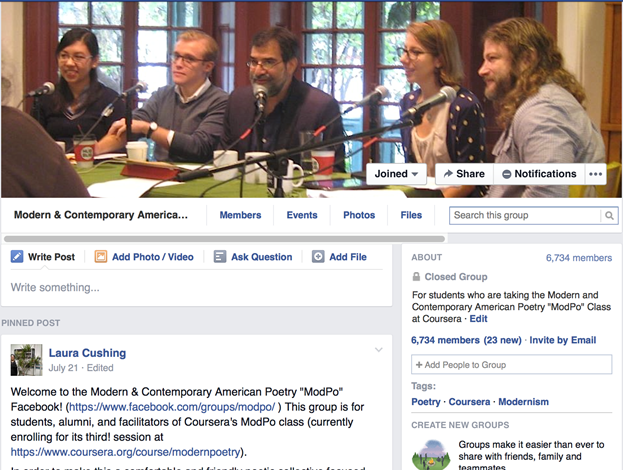Image resolution: width=623 pixels, height=470 pixels.
Task: Click the ABOUT heading
Action: [x=426, y=257]
